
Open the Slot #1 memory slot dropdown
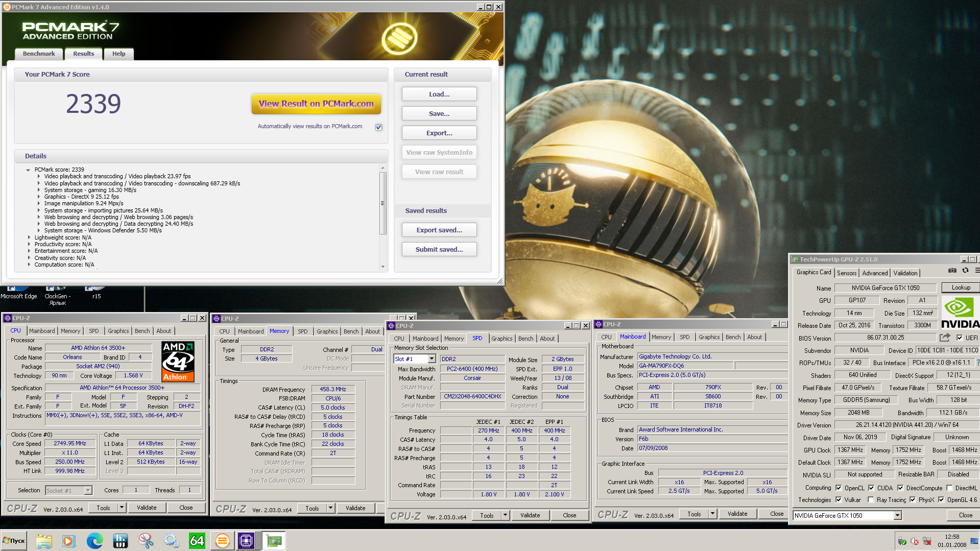click(432, 359)
